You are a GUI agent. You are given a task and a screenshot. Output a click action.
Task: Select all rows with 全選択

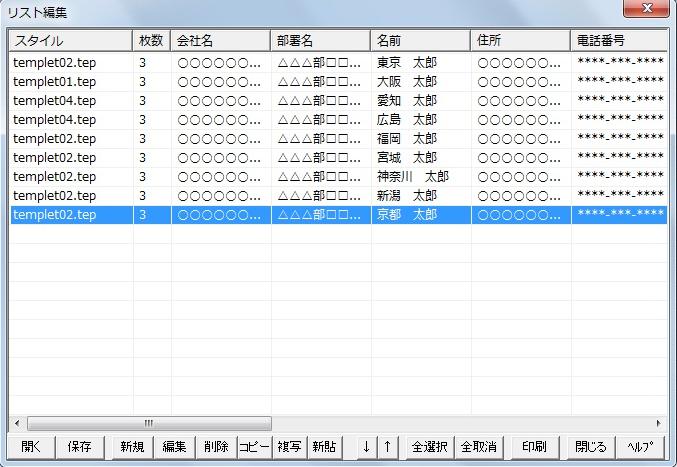(x=430, y=447)
